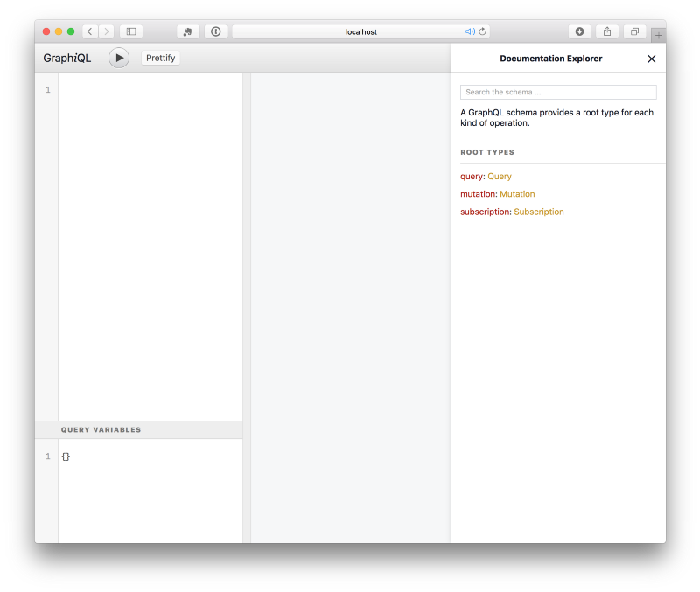Show downloads with the download icon

tap(579, 31)
